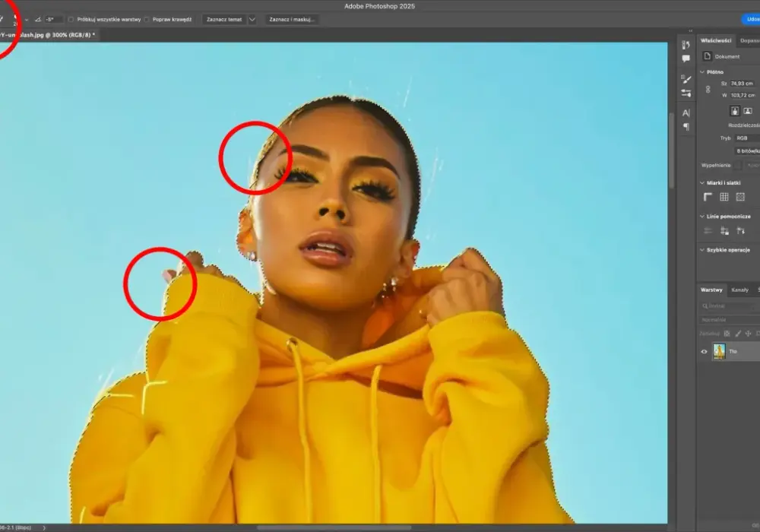Click the Zaznacz i maskuj button

292,20
